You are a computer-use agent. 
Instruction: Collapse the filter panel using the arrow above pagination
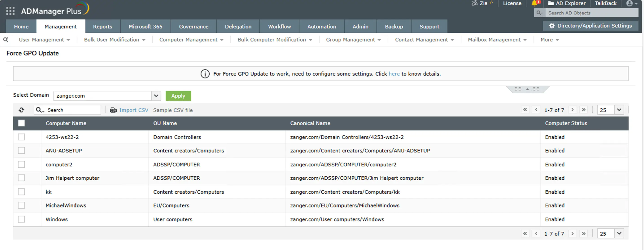528,89
